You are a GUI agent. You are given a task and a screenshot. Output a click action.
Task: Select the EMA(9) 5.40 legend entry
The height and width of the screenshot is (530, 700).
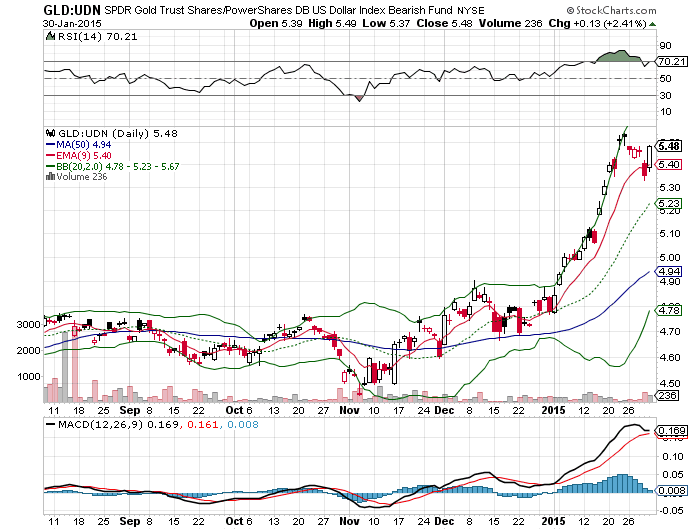[83, 155]
